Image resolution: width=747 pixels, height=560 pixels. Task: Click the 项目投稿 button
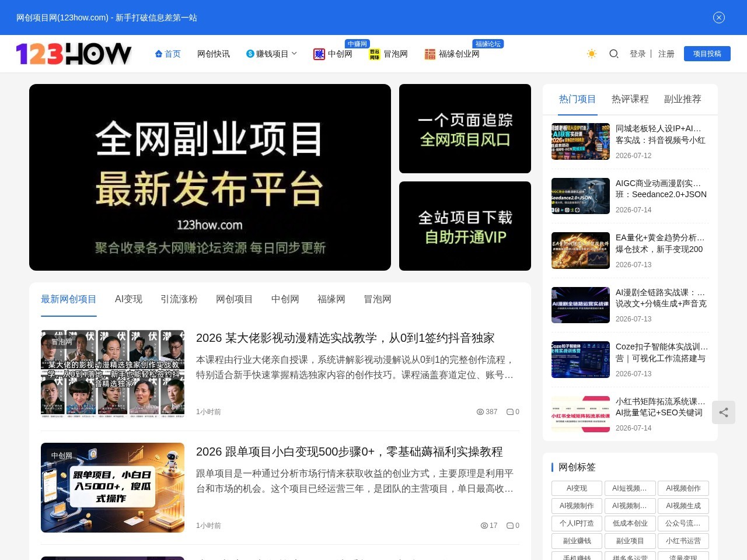[x=707, y=54]
